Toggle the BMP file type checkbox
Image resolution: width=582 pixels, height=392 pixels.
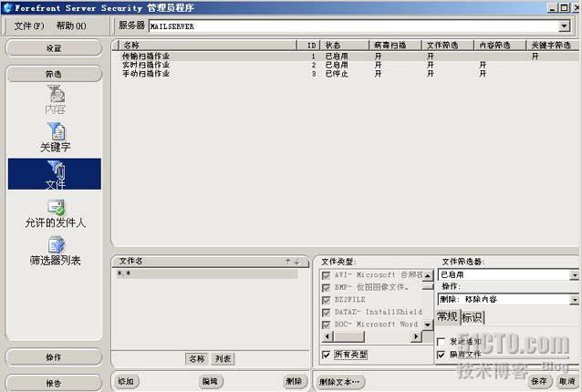326,288
